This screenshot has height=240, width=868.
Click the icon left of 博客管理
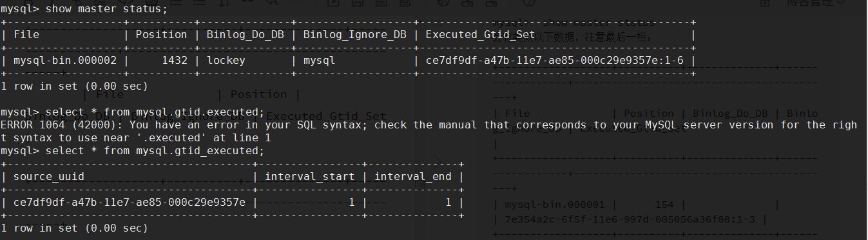coord(765,3)
